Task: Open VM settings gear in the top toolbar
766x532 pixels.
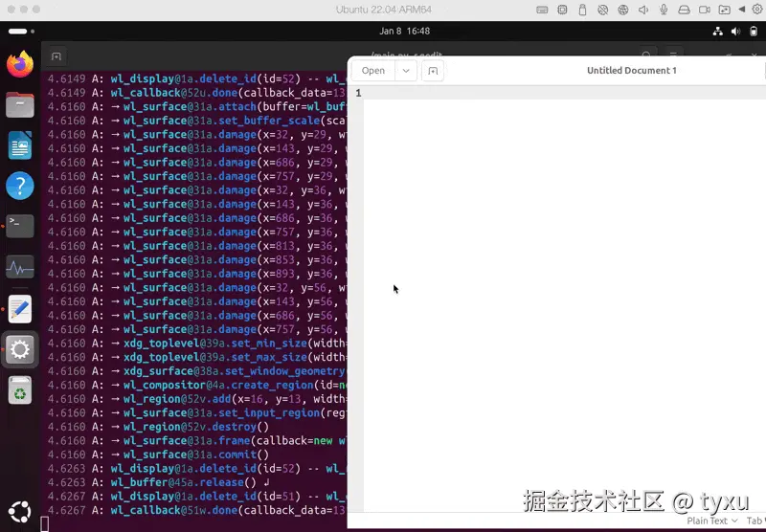Action: click(x=757, y=10)
